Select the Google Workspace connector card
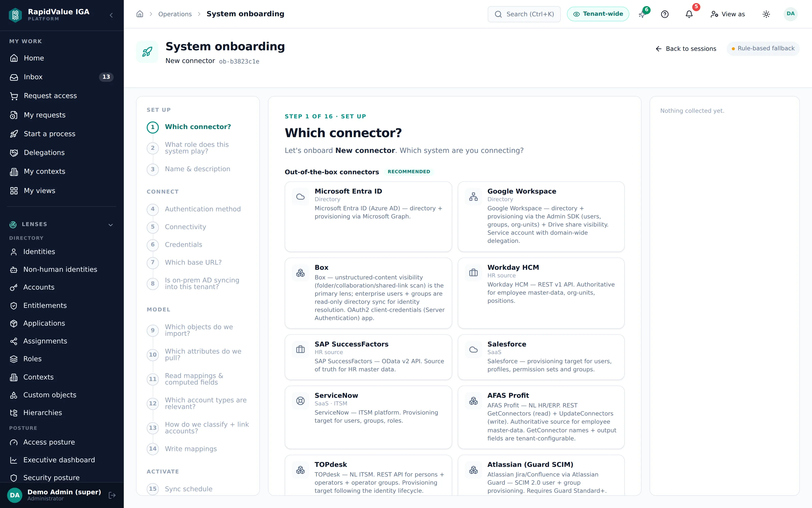Image resolution: width=812 pixels, height=508 pixels. pos(541,216)
